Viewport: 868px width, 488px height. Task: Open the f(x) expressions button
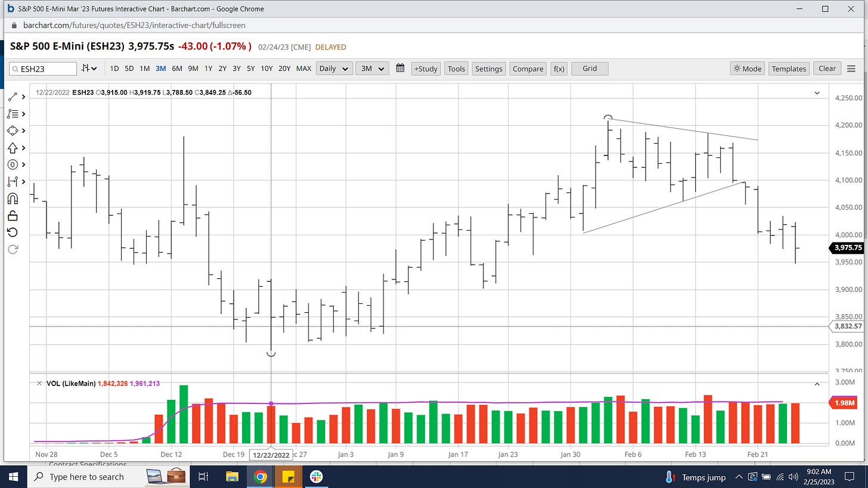[x=559, y=69]
